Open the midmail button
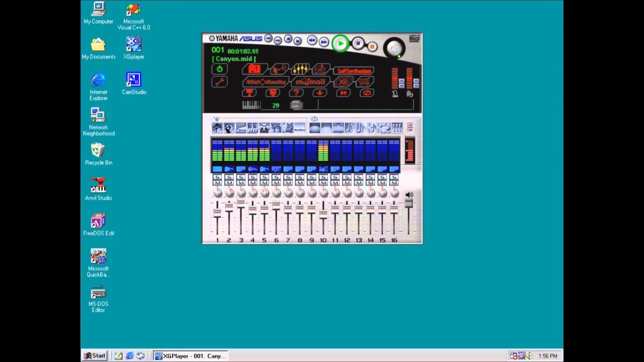 point(310,81)
